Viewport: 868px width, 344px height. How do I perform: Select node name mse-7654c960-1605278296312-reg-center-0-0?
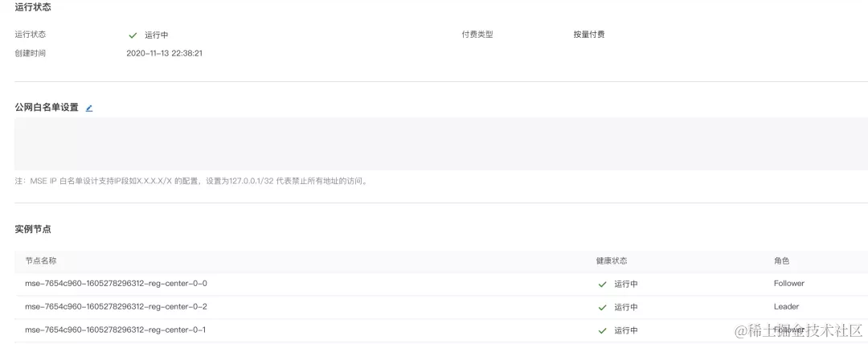(x=116, y=284)
